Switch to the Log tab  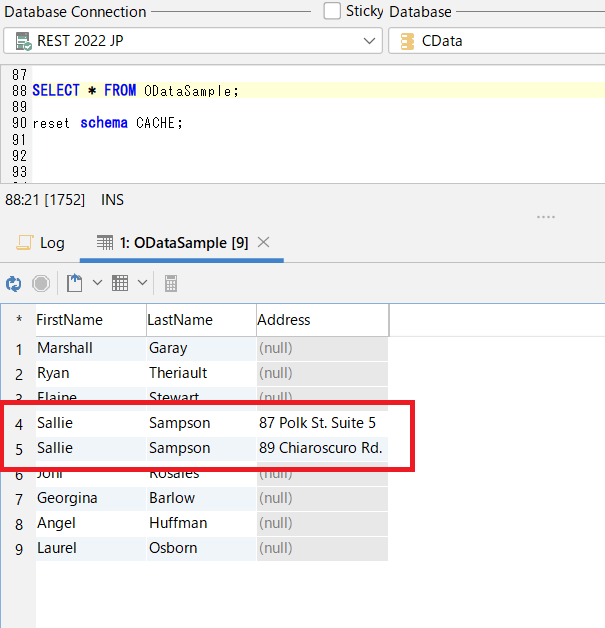[x=40, y=243]
